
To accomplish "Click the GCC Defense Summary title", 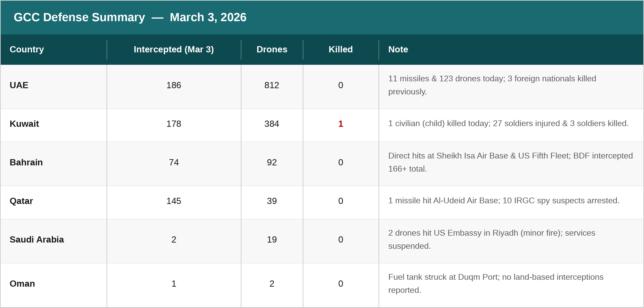I will point(130,17).
